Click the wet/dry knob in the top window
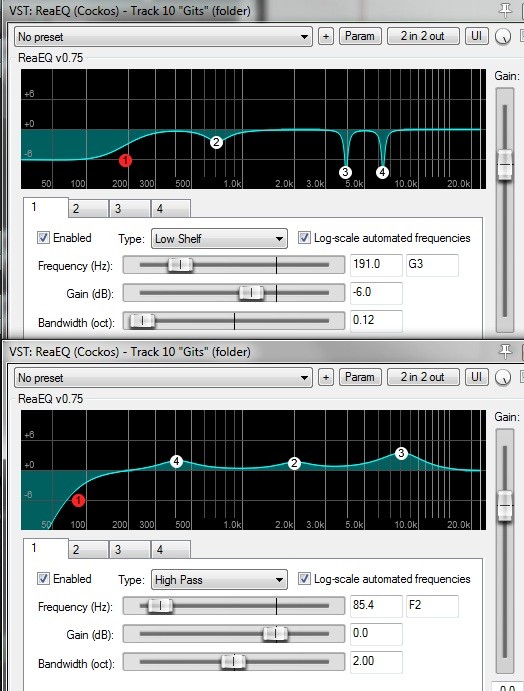Viewport: 524px width, 691px height. (503, 37)
